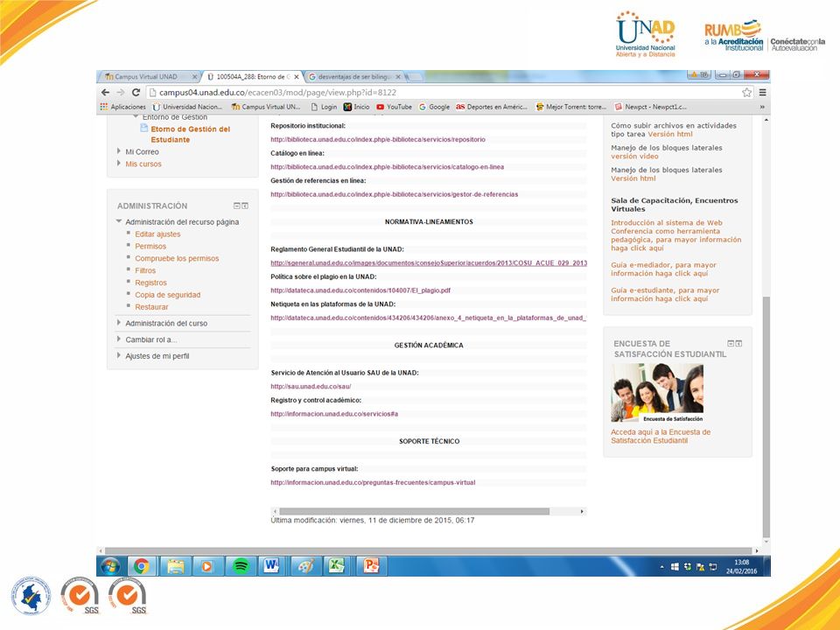The height and width of the screenshot is (630, 840).
Task: Open the Registros link
Action: coord(150,283)
